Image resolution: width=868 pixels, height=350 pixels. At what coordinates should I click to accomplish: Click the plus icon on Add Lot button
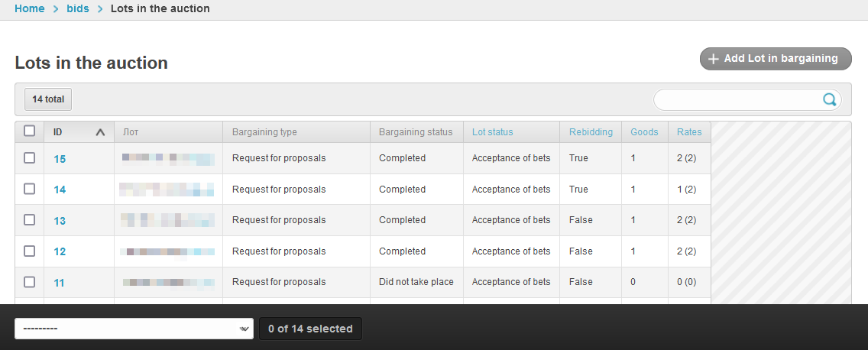tap(713, 59)
